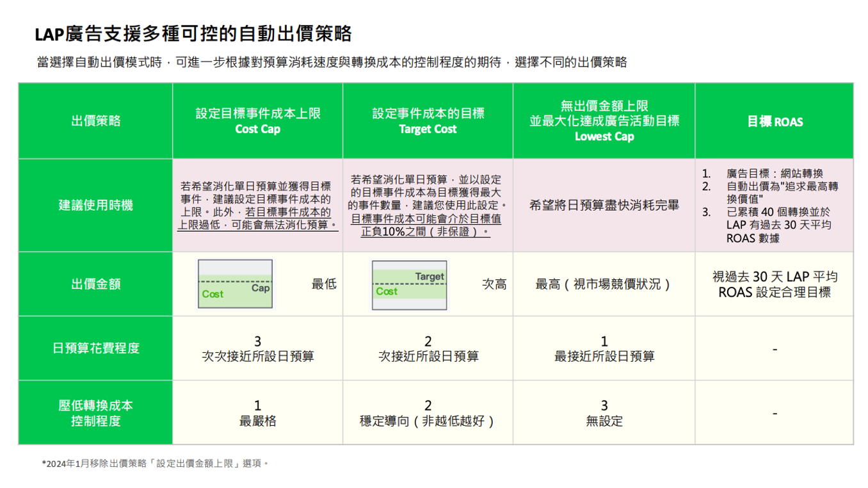The image size is (868, 488).
Task: Click the 無設定 cell under Lowest Cap
Action: tap(604, 414)
